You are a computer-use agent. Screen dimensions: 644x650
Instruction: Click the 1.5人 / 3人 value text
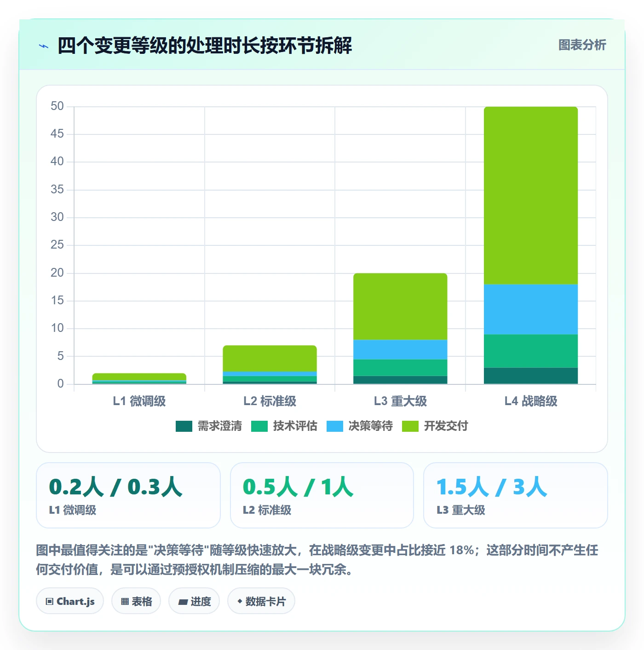(492, 487)
